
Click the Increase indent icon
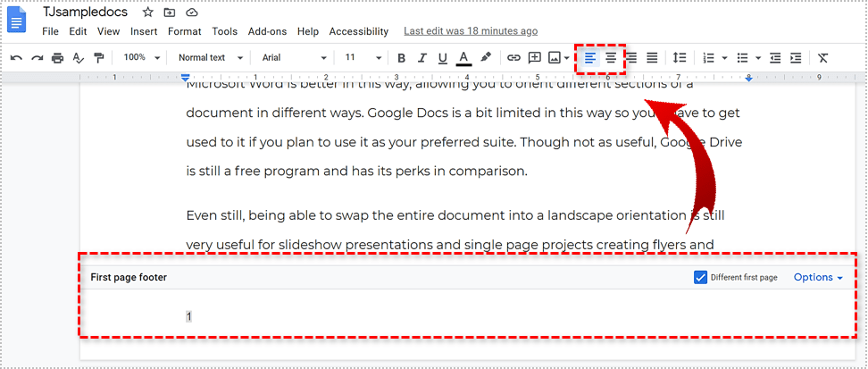point(796,58)
